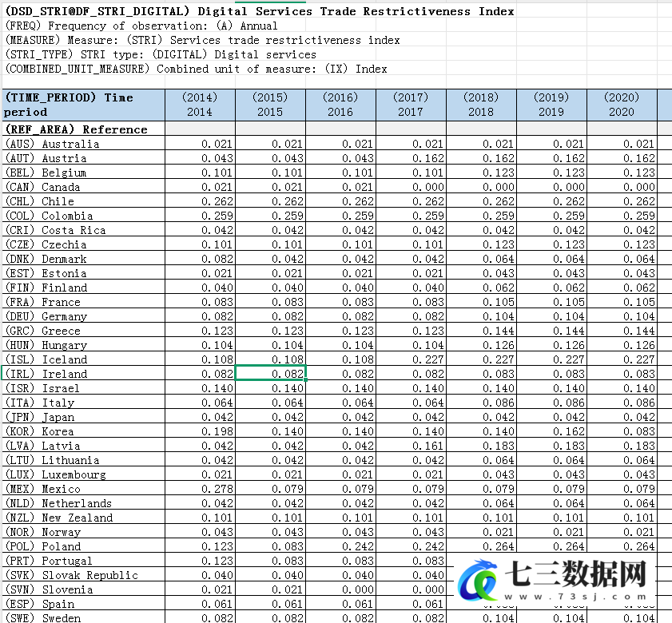The width and height of the screenshot is (672, 623).
Task: Select the TIME_PERIOD Time period header cell
Action: click(x=84, y=105)
